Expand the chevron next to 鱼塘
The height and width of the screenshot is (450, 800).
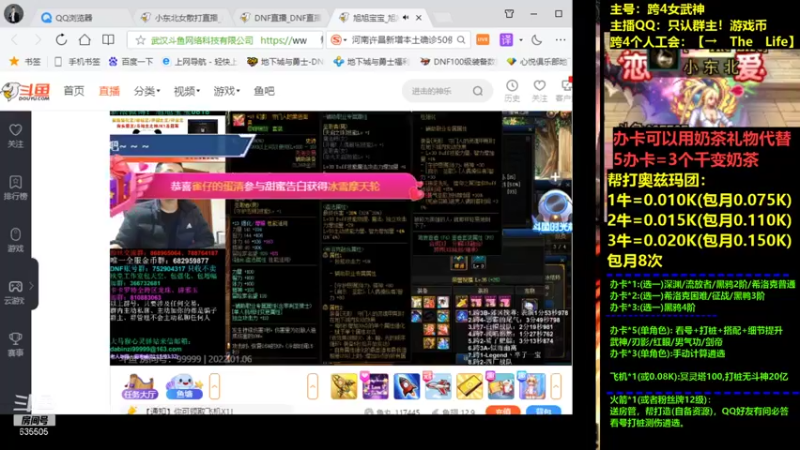pyautogui.click(x=214, y=387)
